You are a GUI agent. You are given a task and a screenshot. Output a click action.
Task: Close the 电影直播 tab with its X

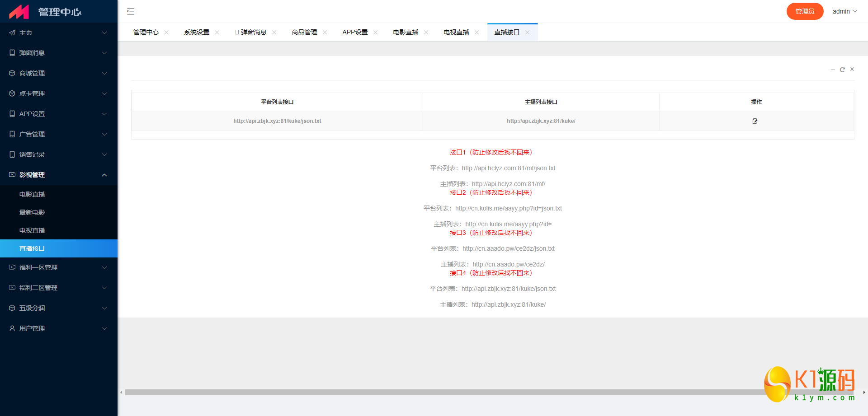pos(426,33)
